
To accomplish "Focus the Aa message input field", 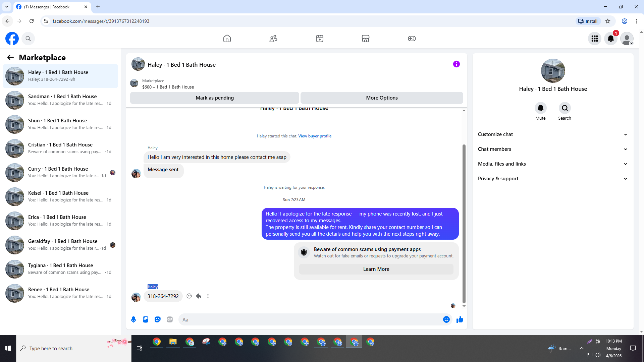I will (310, 319).
